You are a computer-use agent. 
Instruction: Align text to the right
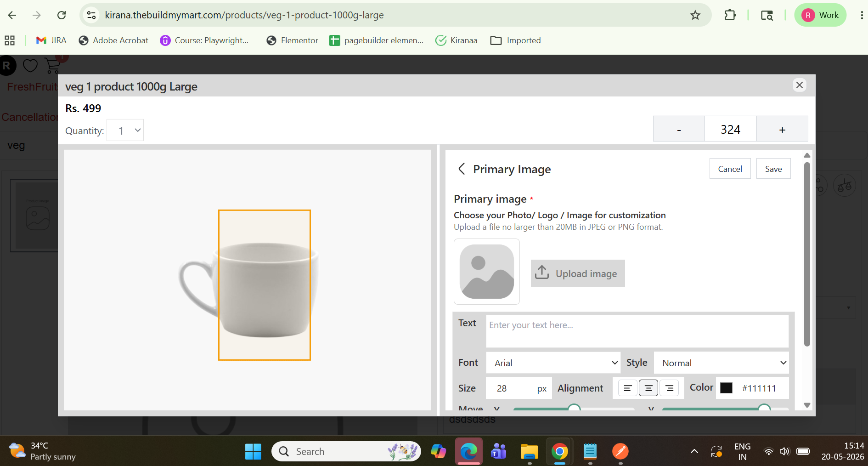point(670,388)
